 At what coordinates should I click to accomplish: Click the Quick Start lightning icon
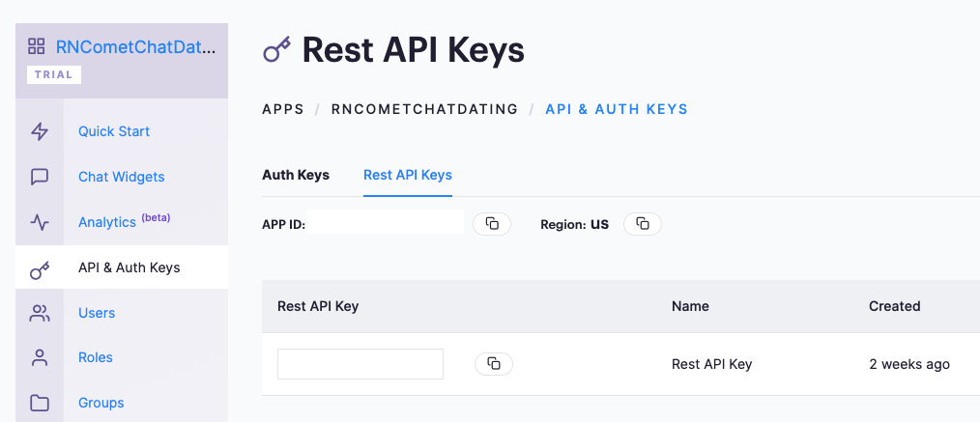pyautogui.click(x=40, y=131)
